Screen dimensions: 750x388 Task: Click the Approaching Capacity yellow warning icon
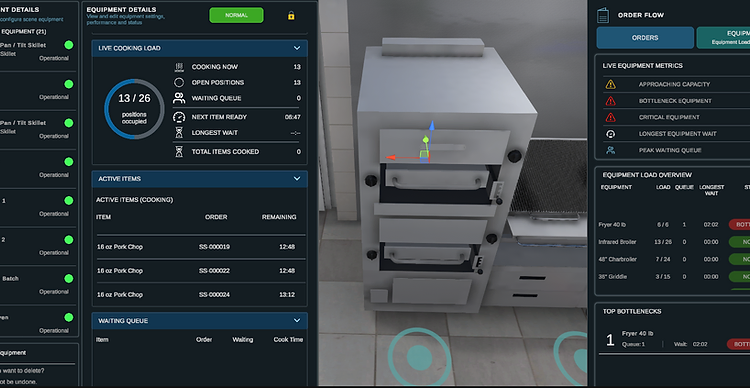click(610, 85)
